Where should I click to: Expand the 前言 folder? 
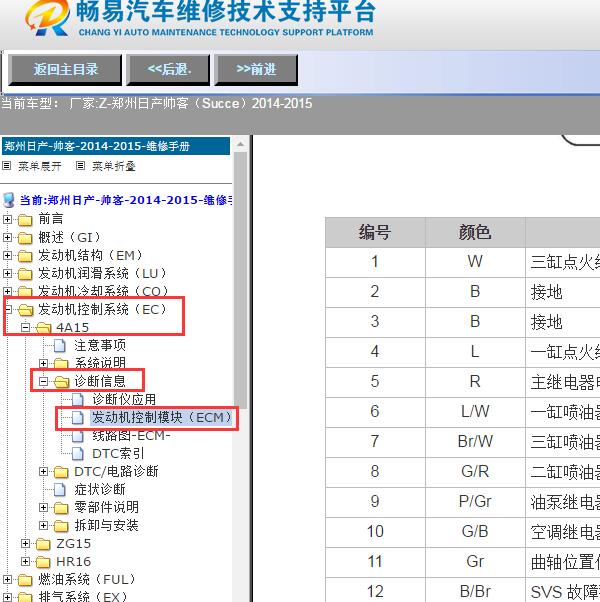[7, 219]
